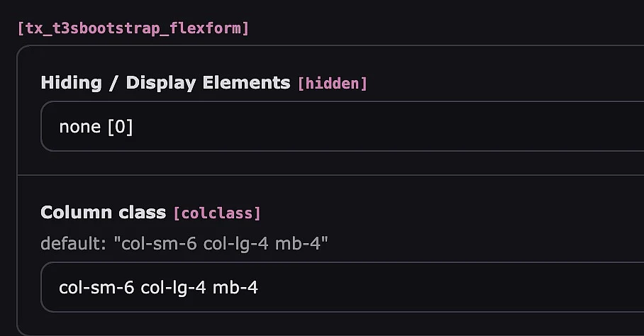This screenshot has height=336, width=644.
Task: Click the [colclass] field name tag
Action: point(216,213)
